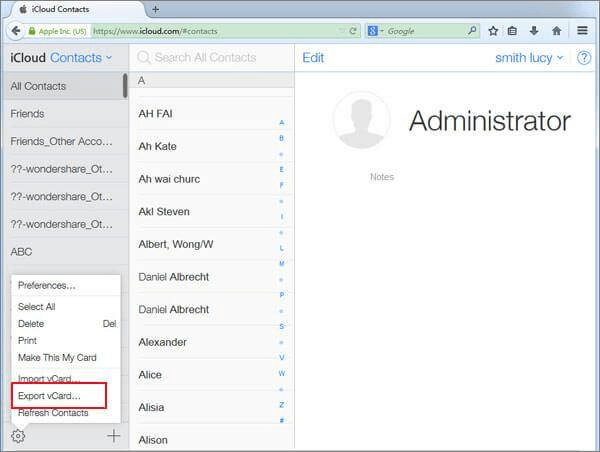600x452 pixels.
Task: Click the reload page icon in address bar
Action: (353, 31)
